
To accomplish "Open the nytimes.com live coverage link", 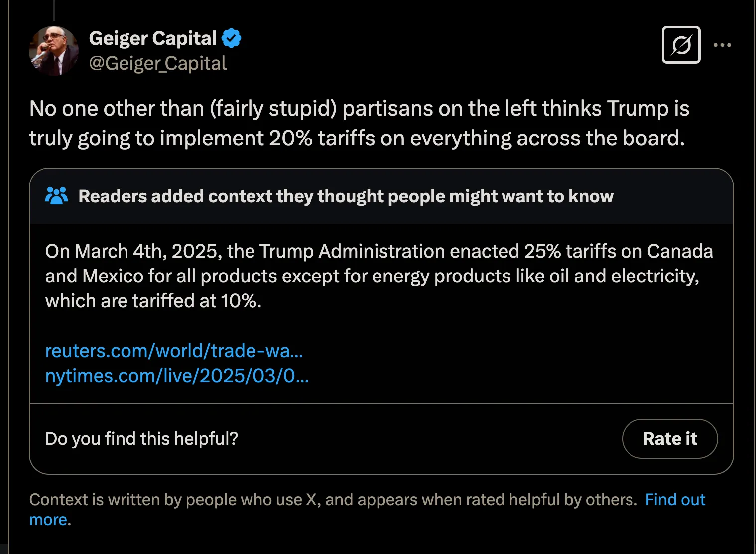I will (177, 376).
